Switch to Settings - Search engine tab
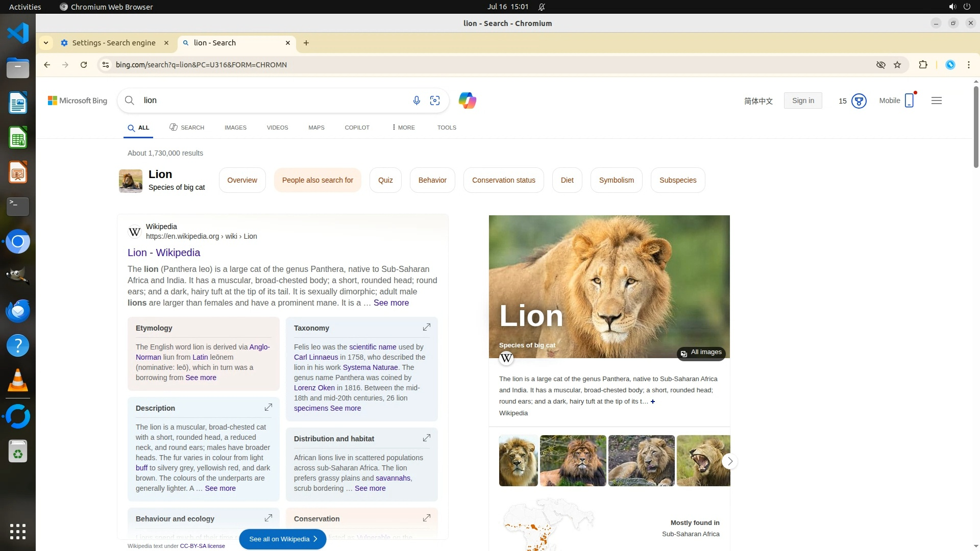980x551 pixels. point(114,43)
